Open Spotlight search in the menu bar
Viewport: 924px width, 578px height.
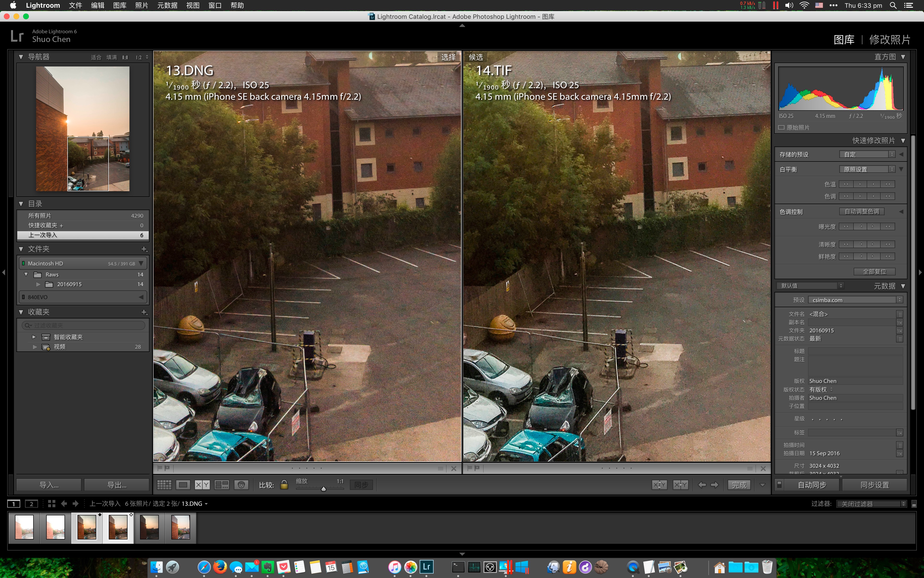point(893,5)
